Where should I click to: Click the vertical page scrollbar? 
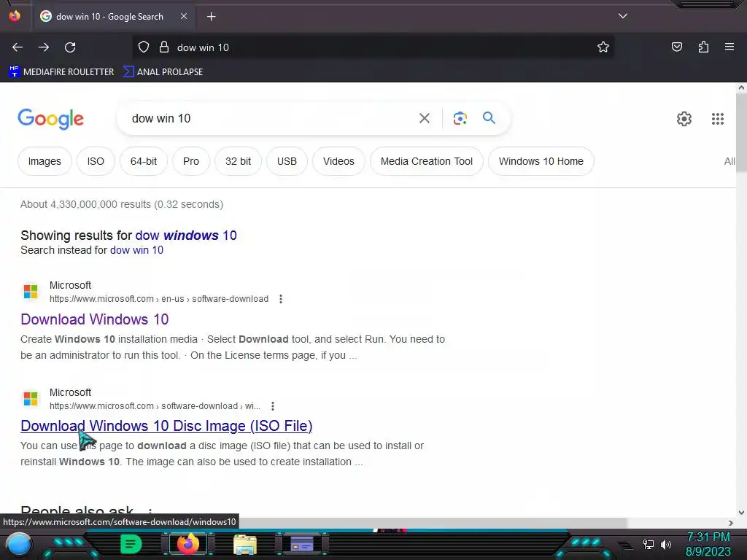tap(741, 133)
